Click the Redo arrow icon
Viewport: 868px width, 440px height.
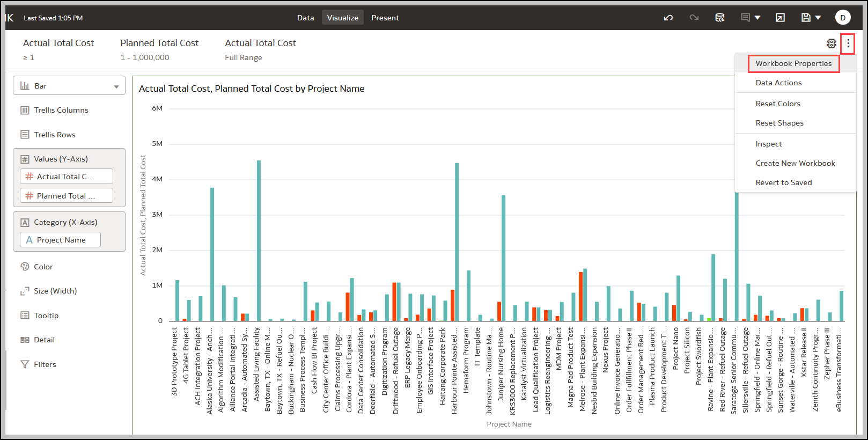click(x=694, y=18)
